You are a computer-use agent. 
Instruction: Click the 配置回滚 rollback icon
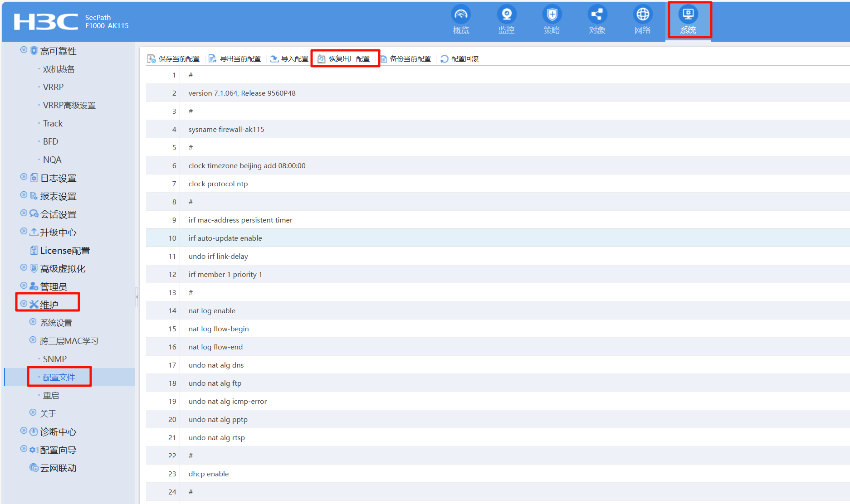tap(445, 59)
